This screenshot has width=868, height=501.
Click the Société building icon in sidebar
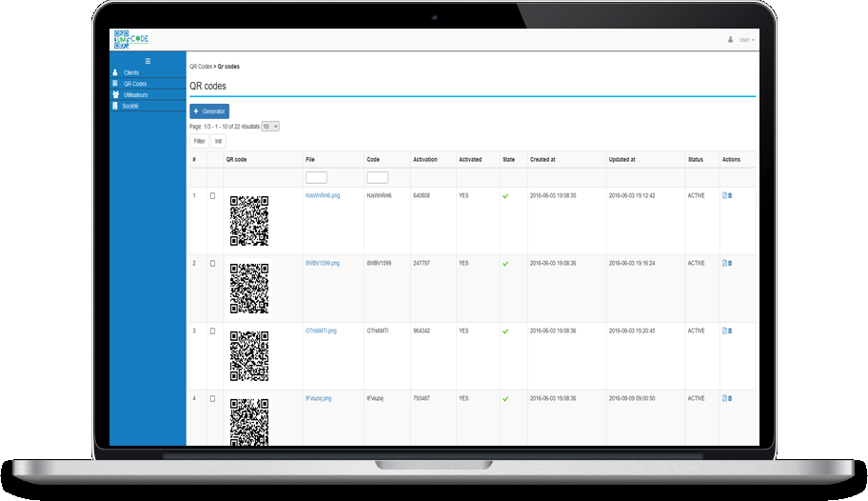pyautogui.click(x=115, y=106)
